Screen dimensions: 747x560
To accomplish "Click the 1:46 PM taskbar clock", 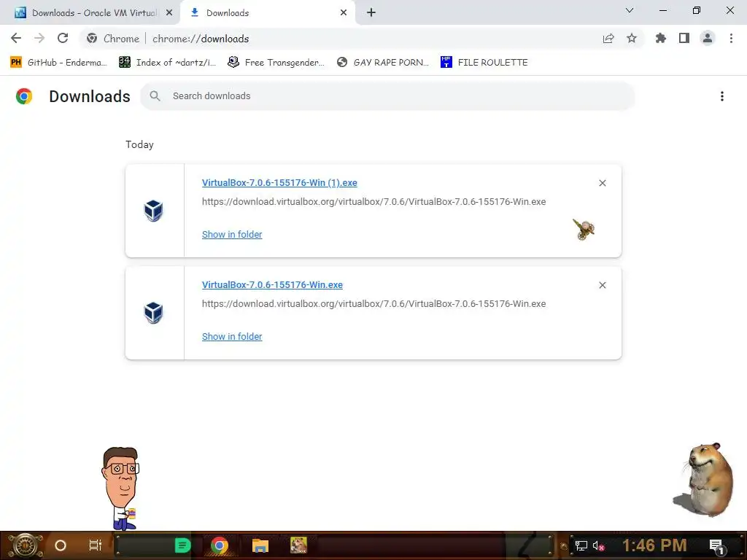I will pos(654,545).
